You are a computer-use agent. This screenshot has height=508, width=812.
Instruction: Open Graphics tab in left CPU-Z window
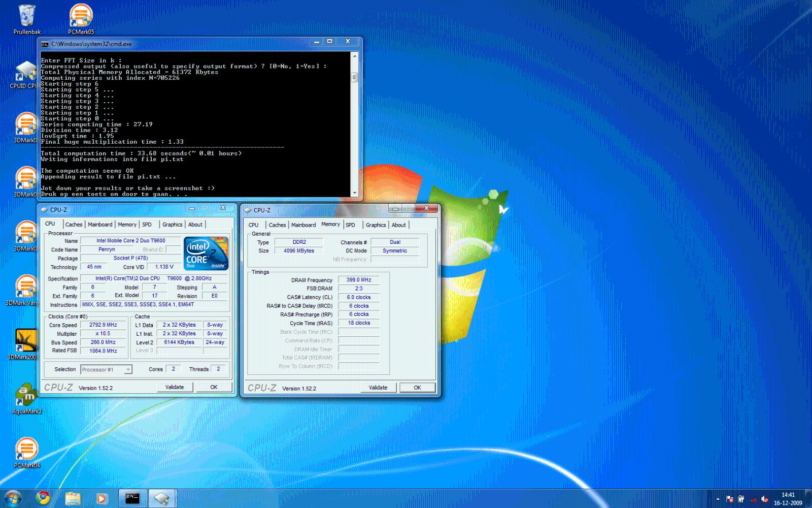click(x=172, y=225)
